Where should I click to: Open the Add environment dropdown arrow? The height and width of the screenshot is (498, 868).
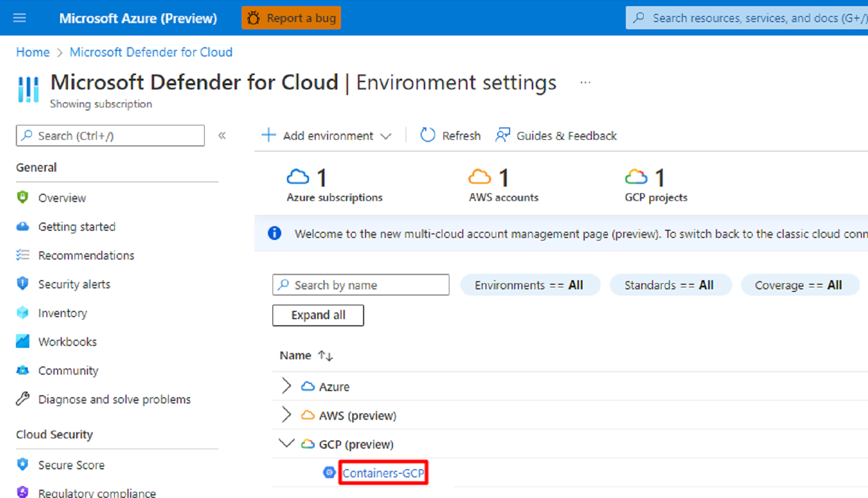click(x=386, y=136)
